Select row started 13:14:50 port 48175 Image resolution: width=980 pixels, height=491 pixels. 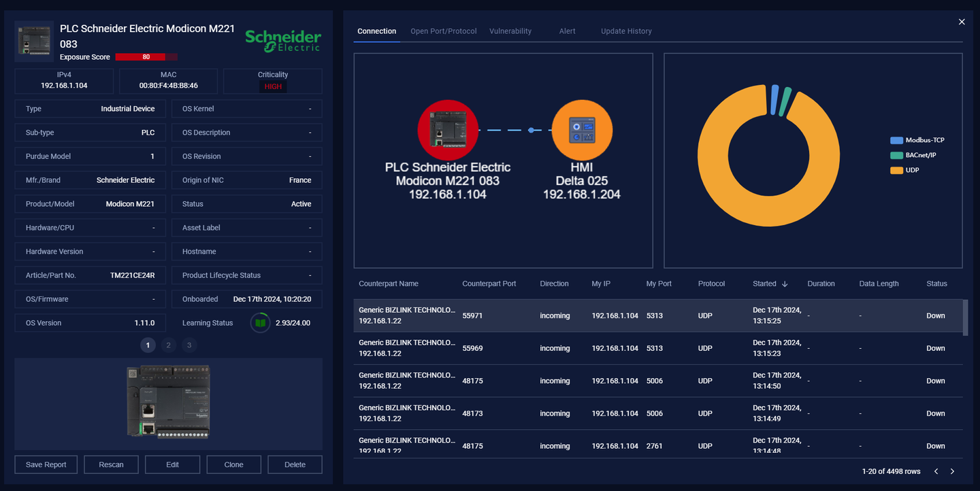(x=657, y=381)
